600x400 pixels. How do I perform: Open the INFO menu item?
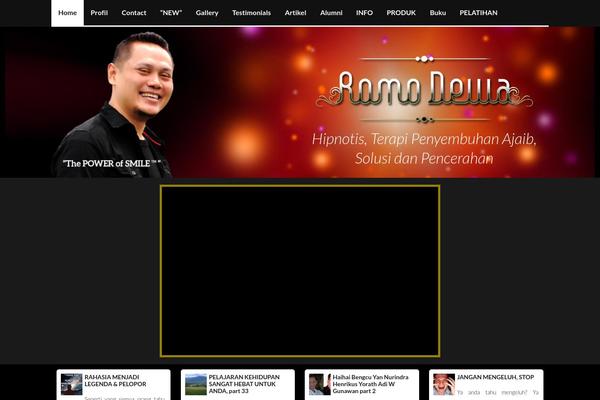364,13
